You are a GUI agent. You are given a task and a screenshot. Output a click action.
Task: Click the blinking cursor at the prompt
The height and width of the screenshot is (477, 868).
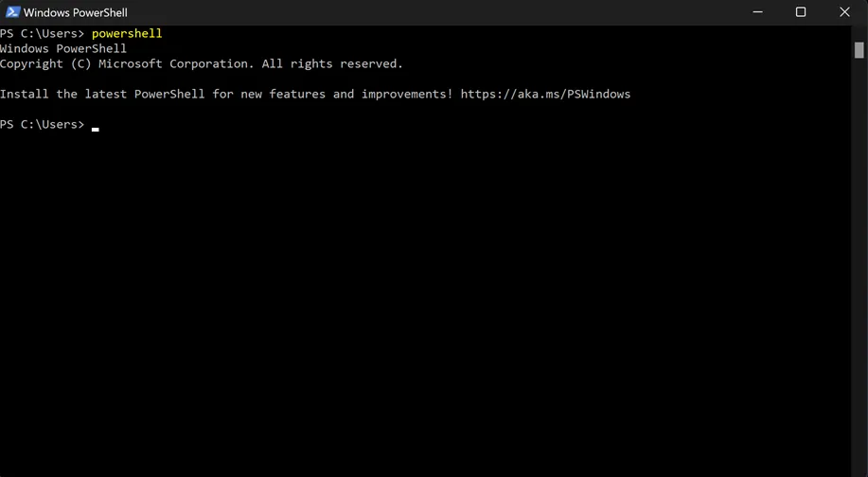tap(96, 130)
